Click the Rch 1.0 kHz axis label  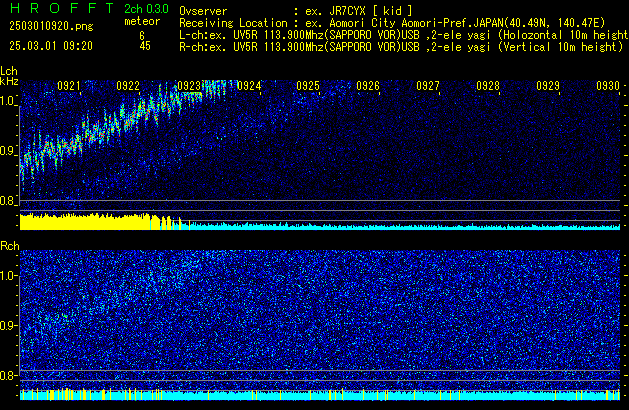[x=7, y=276]
